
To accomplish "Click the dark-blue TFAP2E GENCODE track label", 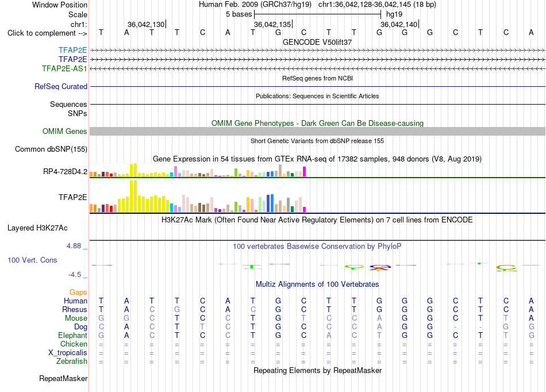I will [73, 60].
